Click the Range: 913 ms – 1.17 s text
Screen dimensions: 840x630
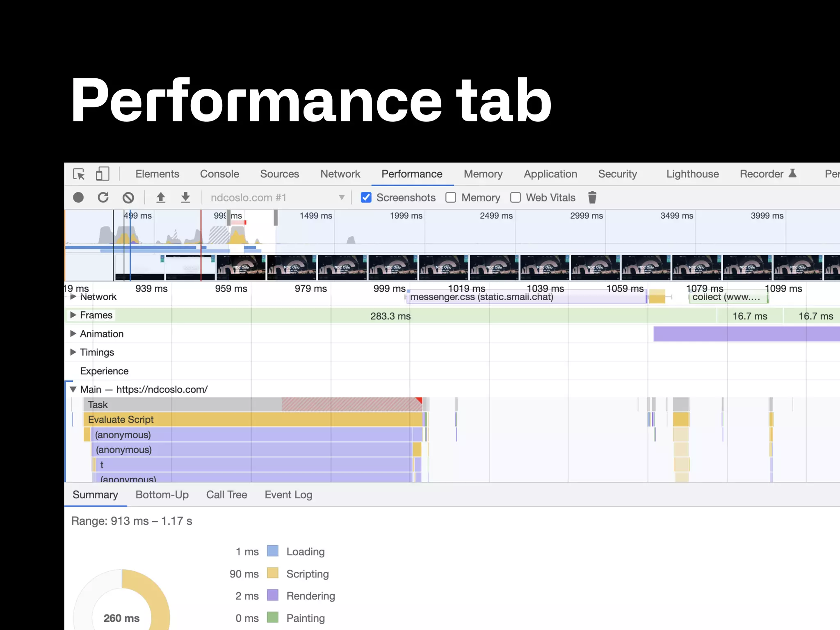pyautogui.click(x=132, y=521)
